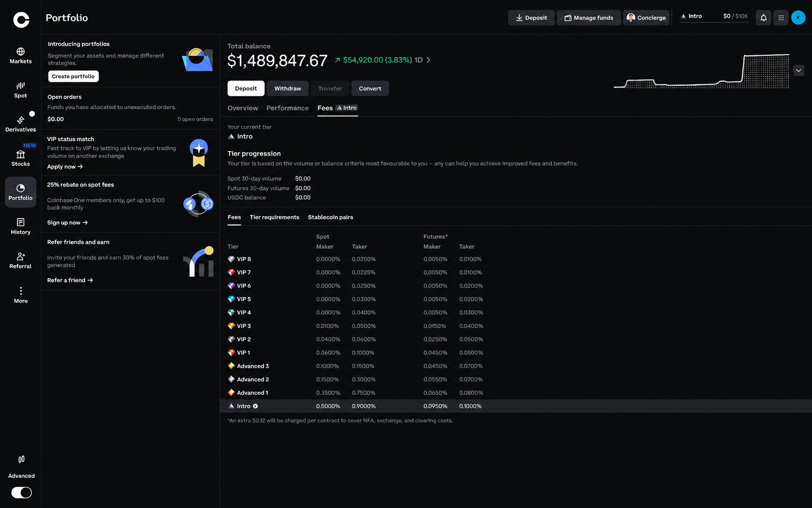Click the notifications bell icon
The height and width of the screenshot is (508, 812).
[763, 18]
